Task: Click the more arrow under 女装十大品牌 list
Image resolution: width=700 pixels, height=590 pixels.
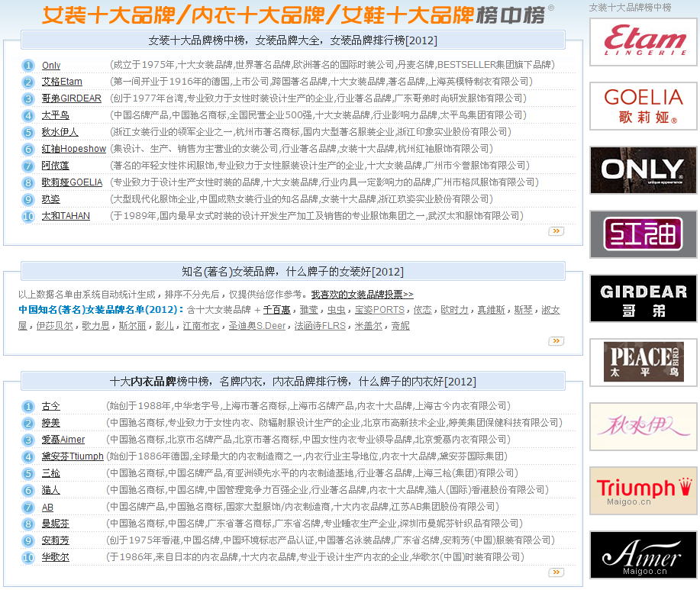Action: coord(556,231)
